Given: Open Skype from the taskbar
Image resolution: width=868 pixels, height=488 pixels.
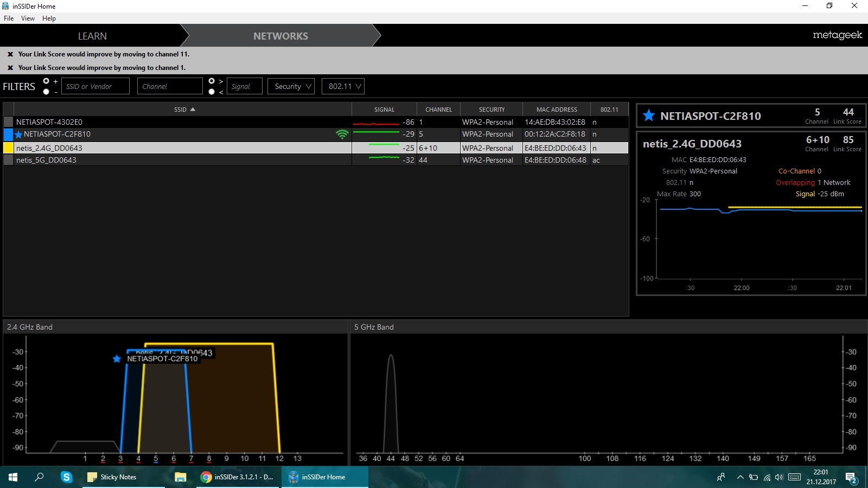Looking at the screenshot, I should tap(67, 477).
